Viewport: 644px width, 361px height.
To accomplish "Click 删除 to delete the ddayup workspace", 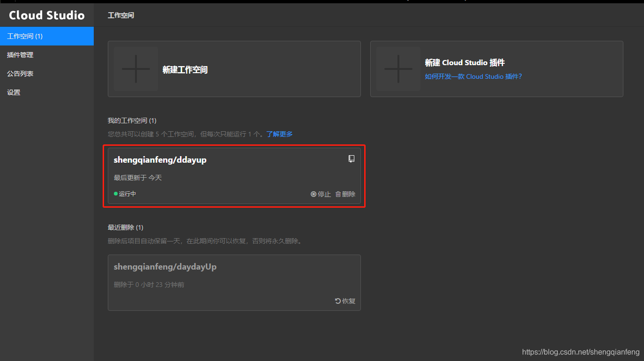I will point(349,194).
